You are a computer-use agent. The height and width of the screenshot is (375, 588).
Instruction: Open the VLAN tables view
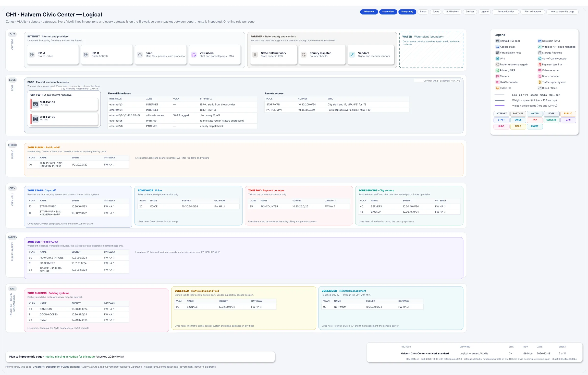click(452, 12)
